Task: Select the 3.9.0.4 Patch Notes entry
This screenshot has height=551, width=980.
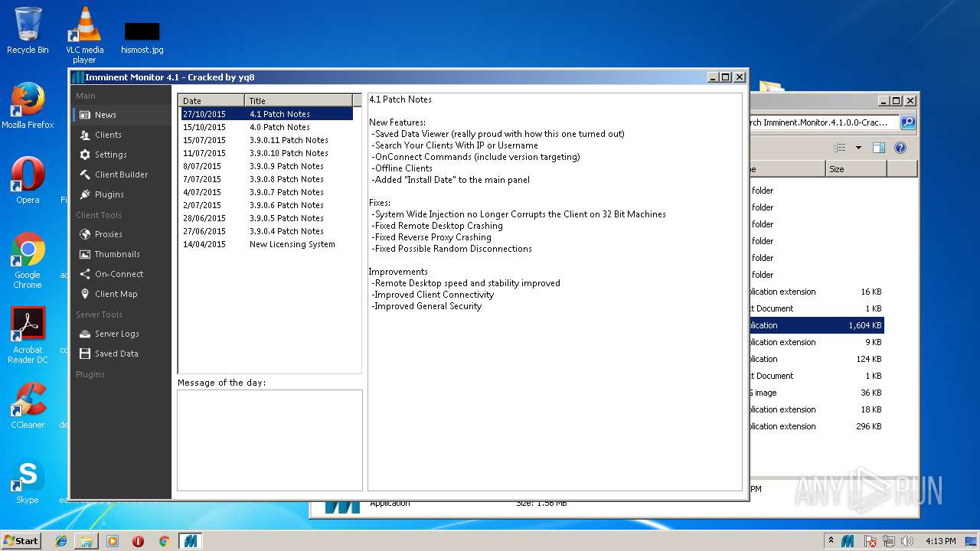Action: pos(267,231)
